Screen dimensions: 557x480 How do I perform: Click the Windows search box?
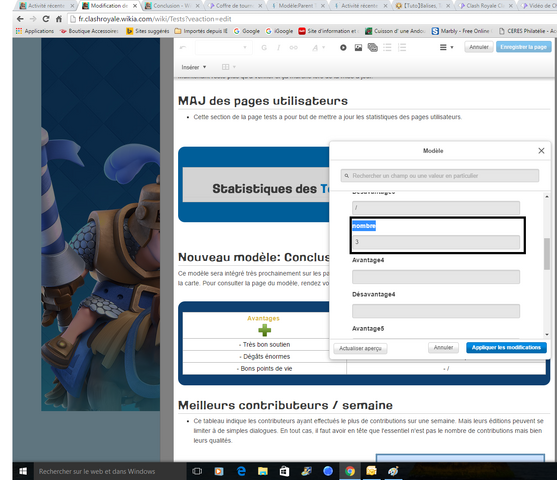coord(110,471)
